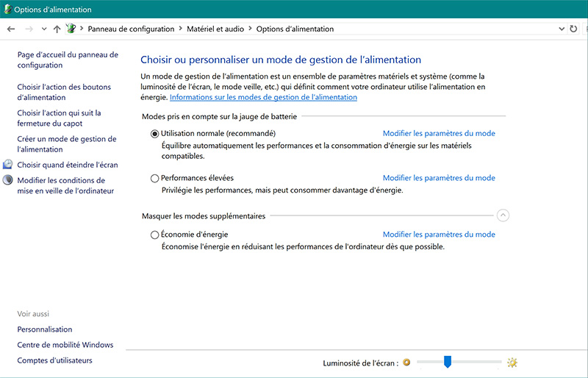
Task: Open the recent locations dropdown arrow
Action: click(45, 29)
